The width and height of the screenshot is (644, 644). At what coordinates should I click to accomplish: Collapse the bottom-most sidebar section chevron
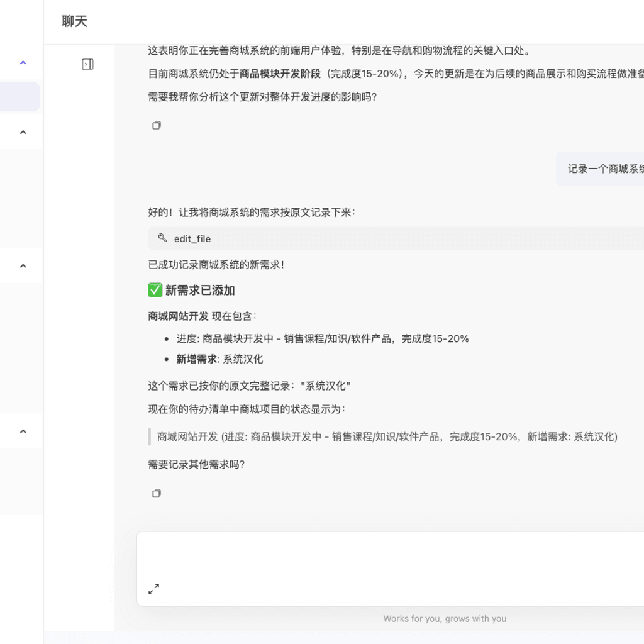pos(23,432)
